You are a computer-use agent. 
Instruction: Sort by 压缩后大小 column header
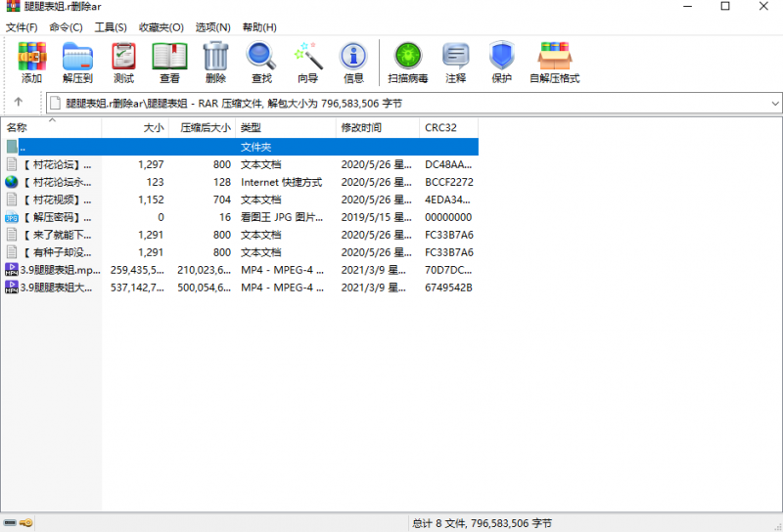pos(205,128)
